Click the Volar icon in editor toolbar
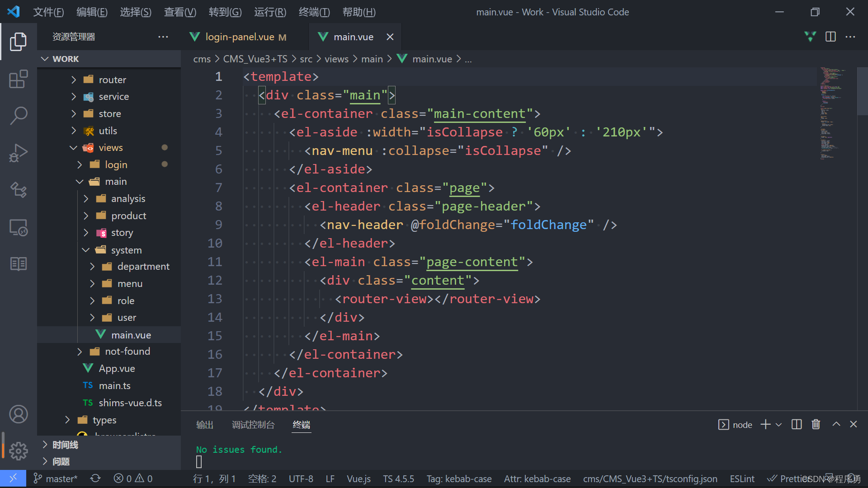The height and width of the screenshot is (488, 868). point(810,37)
